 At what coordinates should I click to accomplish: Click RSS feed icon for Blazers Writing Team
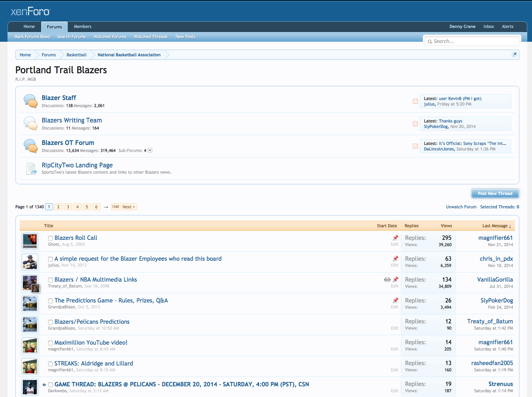click(415, 124)
